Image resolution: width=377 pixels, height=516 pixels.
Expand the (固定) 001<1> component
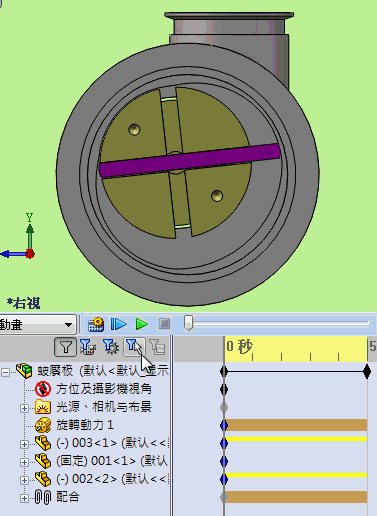point(24,462)
